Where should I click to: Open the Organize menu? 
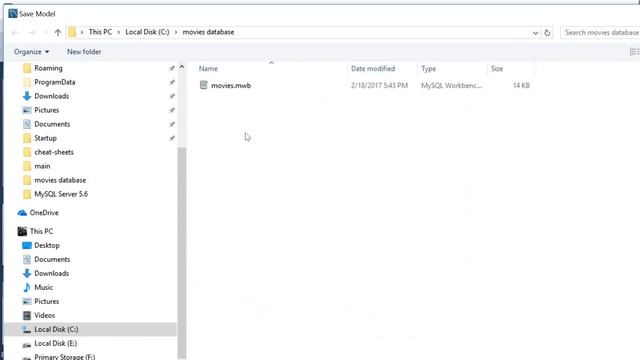[x=31, y=52]
